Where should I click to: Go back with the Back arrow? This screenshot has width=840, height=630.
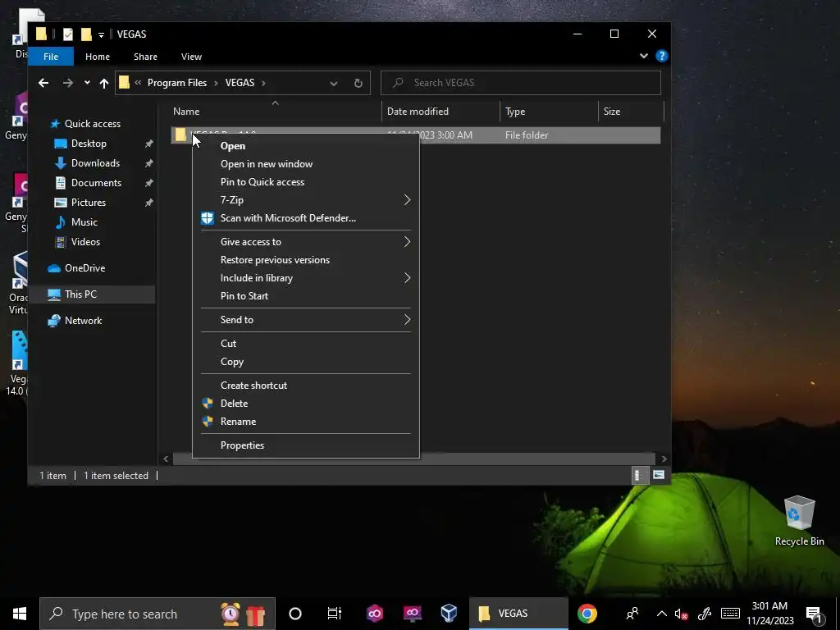[x=43, y=83]
